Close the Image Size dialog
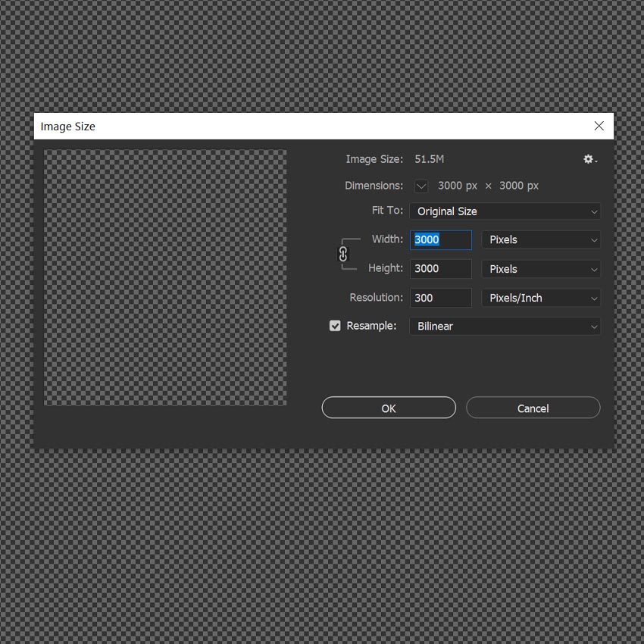This screenshot has height=644, width=644. (599, 126)
